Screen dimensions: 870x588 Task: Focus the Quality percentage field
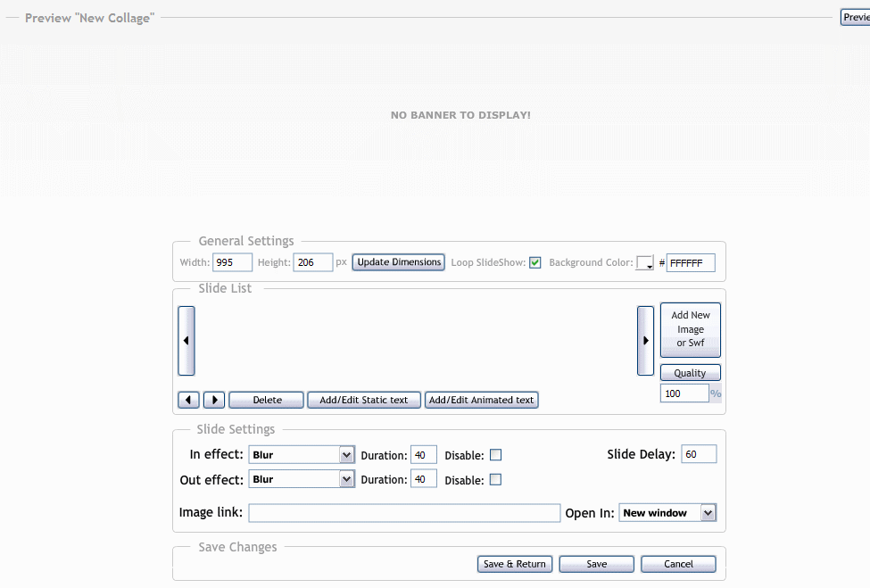coord(684,393)
